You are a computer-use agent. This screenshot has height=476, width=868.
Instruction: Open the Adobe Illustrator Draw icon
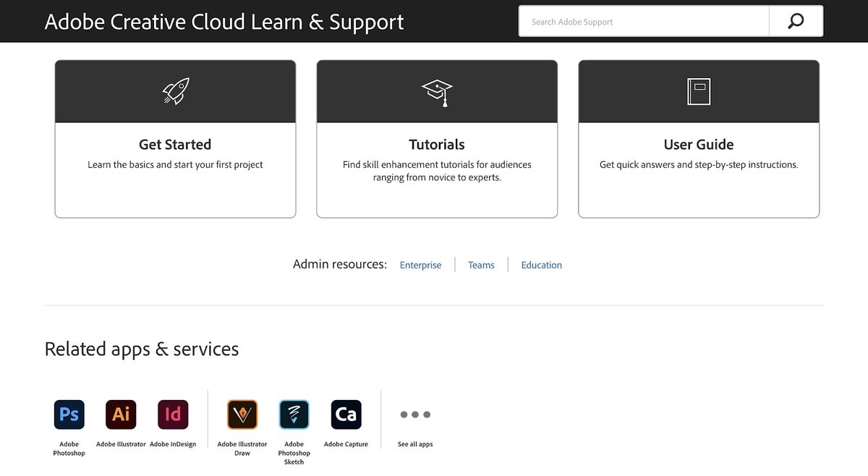pos(242,415)
